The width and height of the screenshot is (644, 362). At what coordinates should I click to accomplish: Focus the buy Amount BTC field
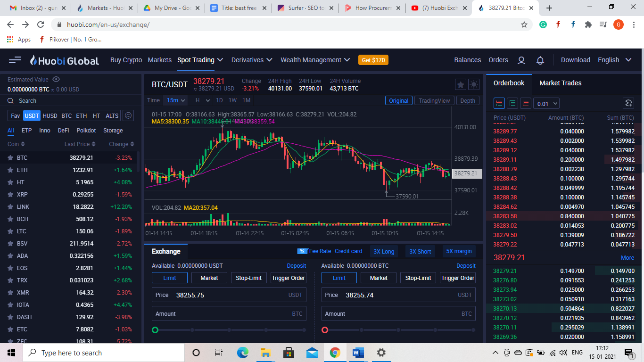pyautogui.click(x=229, y=314)
